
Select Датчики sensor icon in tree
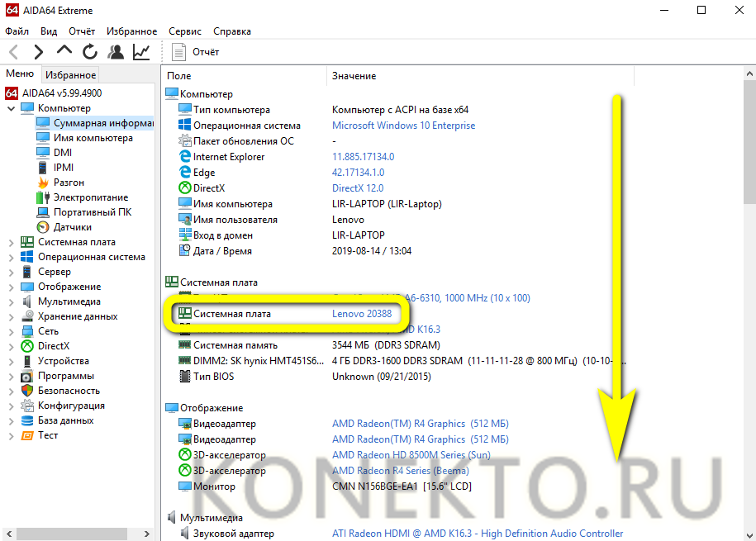point(43,227)
